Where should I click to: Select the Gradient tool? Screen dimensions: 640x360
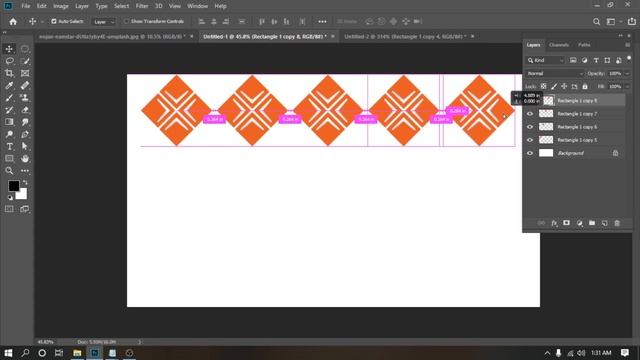click(x=9, y=122)
